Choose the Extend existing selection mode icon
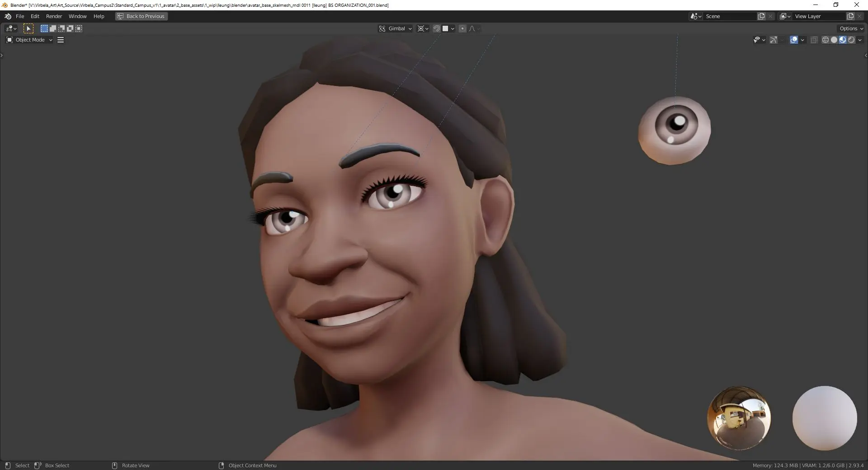Screen dimensions: 868x470 tap(53, 28)
